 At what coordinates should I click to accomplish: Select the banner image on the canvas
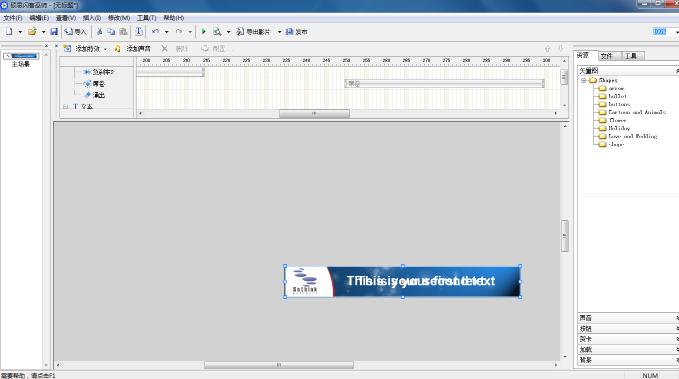pyautogui.click(x=403, y=282)
